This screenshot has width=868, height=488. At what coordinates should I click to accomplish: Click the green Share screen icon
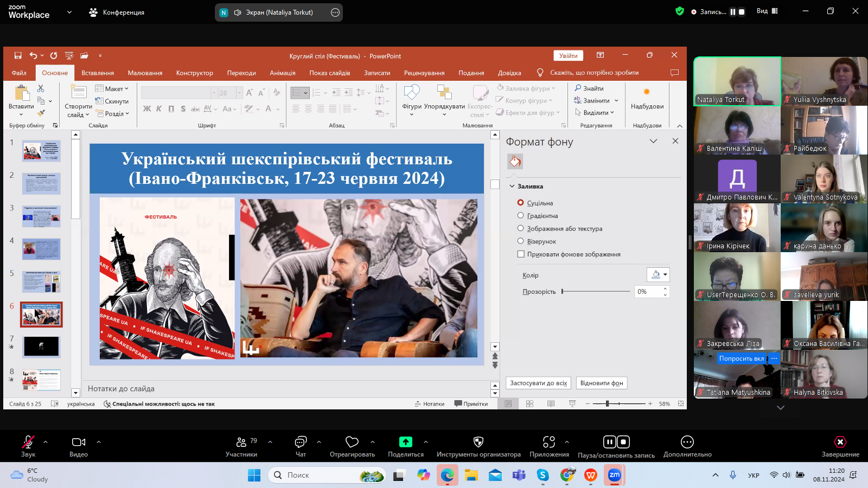[x=405, y=442]
